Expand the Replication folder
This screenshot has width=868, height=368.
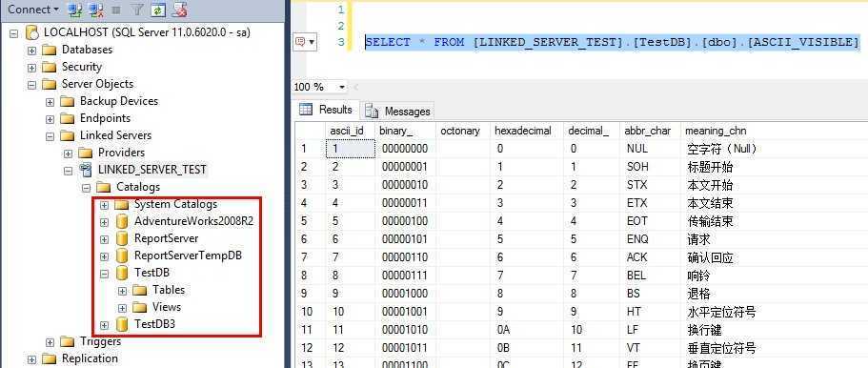pos(31,359)
